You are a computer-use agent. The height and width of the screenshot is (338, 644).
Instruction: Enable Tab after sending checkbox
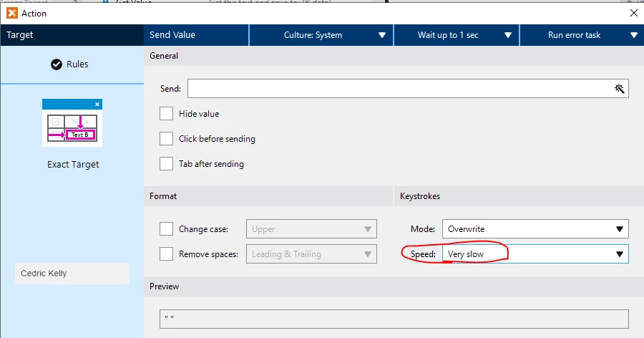tap(166, 164)
